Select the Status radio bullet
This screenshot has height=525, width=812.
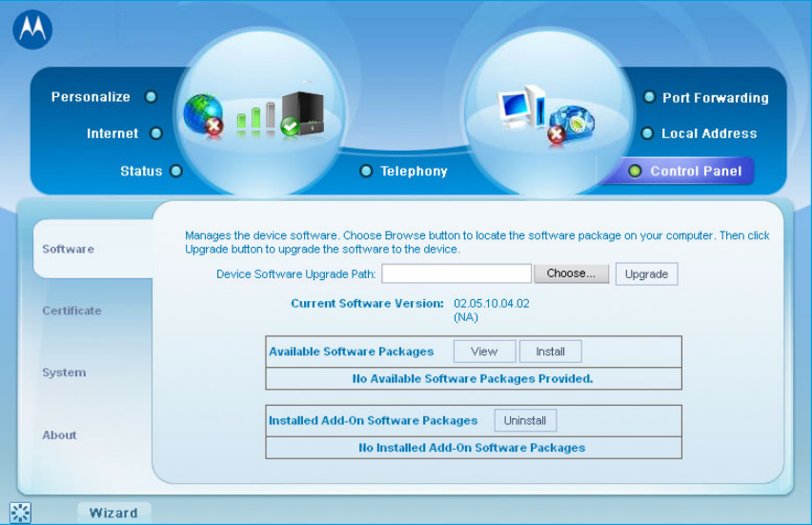coord(175,172)
